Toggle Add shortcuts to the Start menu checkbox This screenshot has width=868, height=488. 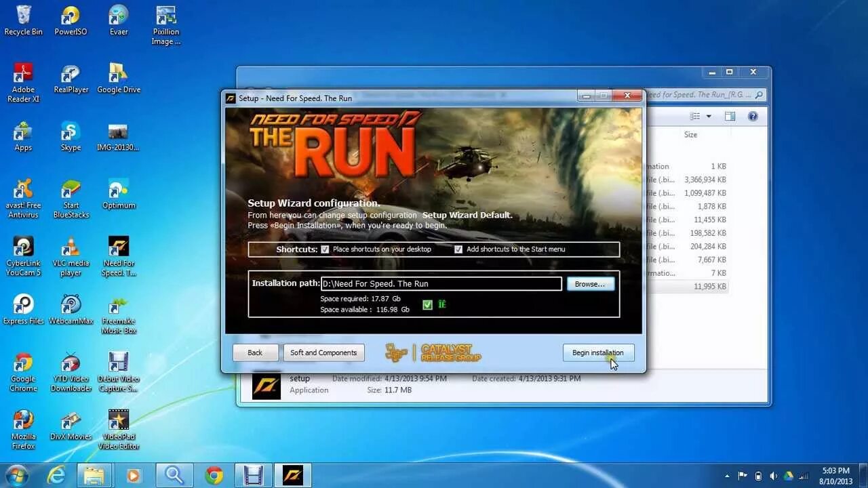[x=458, y=249]
